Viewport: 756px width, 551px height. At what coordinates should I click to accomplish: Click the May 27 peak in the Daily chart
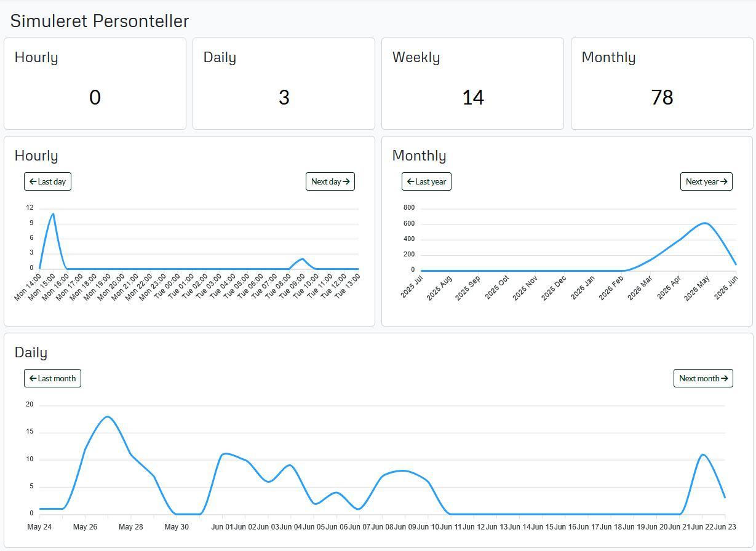tap(108, 417)
